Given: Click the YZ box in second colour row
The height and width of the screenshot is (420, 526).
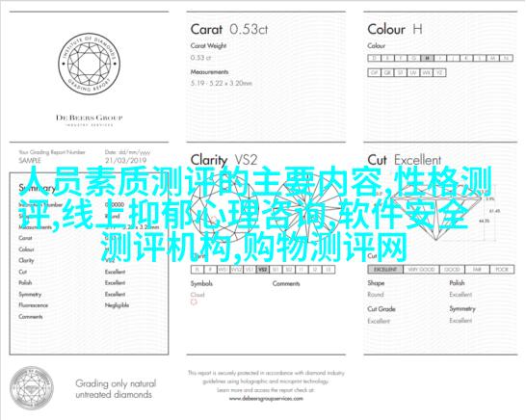Looking at the screenshot, I should point(439,72).
